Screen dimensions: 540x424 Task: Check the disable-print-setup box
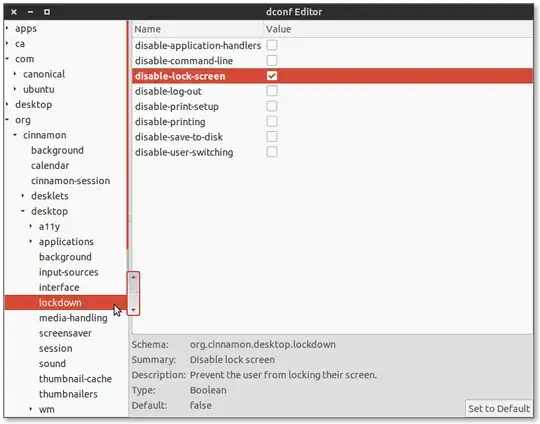point(272,106)
